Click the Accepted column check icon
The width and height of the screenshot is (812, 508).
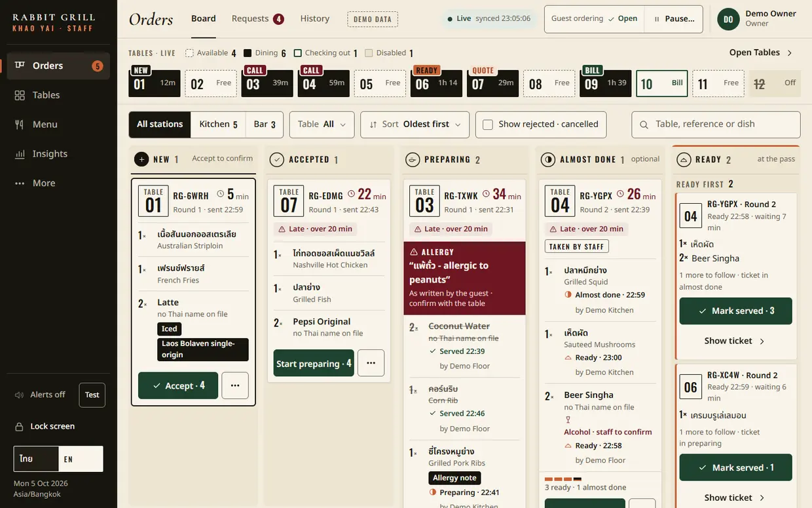coord(277,159)
